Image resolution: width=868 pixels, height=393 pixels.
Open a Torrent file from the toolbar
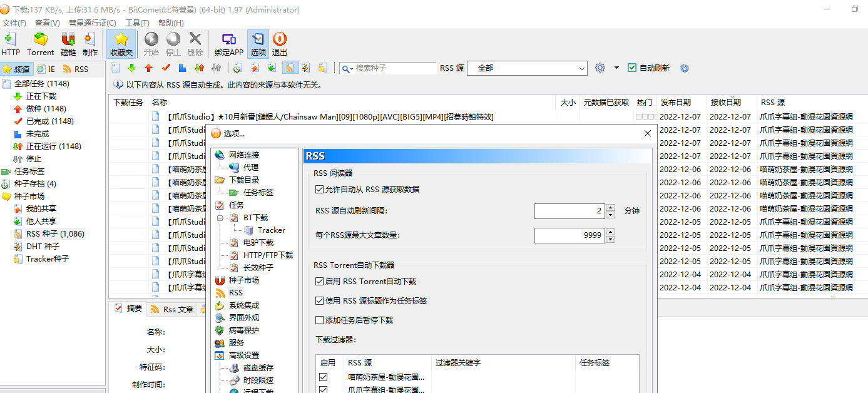click(40, 44)
